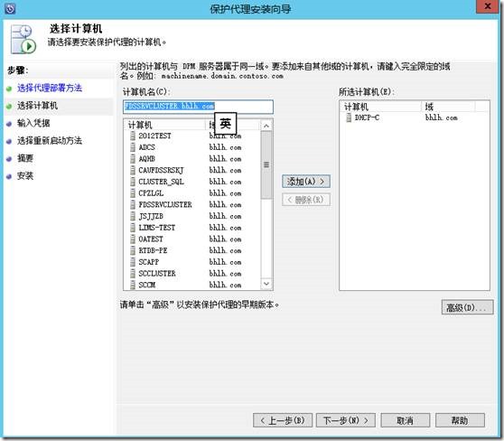Click the server icon beside SCAPP
This screenshot has height=441, width=504.
[133, 262]
